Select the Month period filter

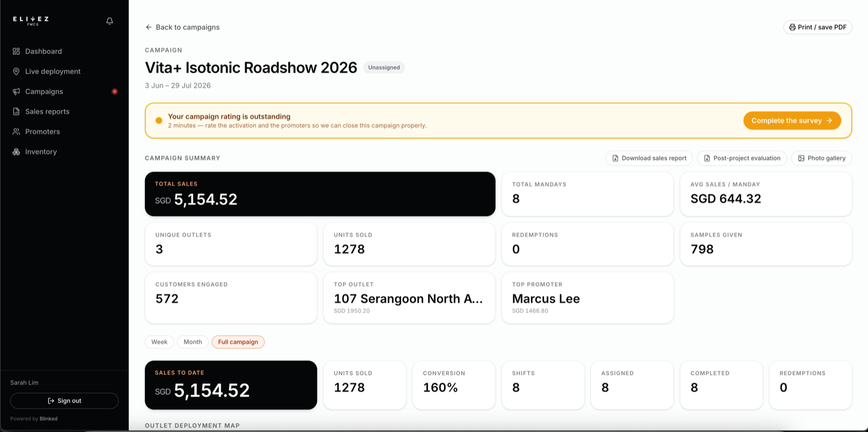coord(193,342)
